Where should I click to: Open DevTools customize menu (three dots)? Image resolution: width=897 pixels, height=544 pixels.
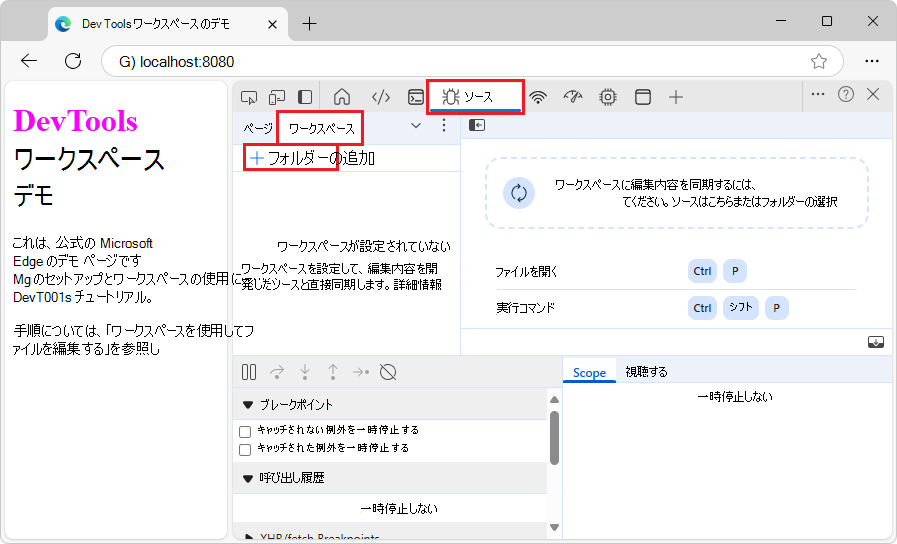click(x=818, y=94)
